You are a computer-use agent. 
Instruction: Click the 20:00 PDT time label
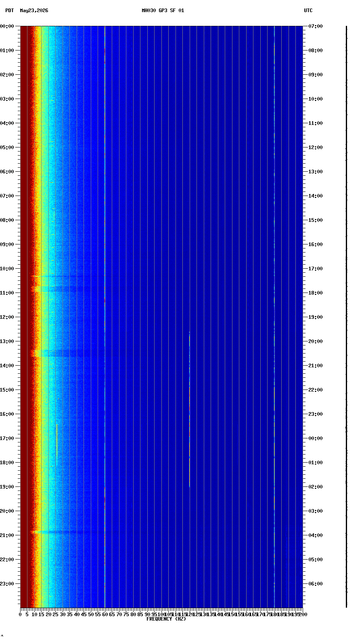[7, 511]
